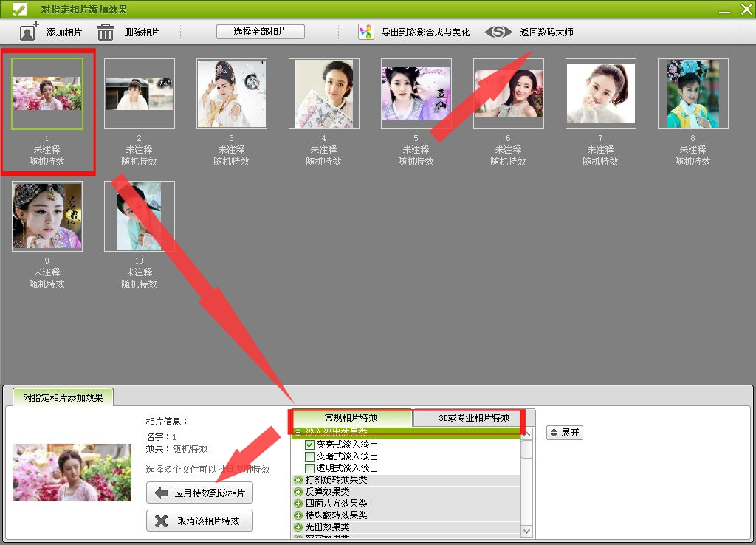Viewport: 756px width, 545px height.
Task: Select photo thumbnail number 9
Action: [47, 216]
